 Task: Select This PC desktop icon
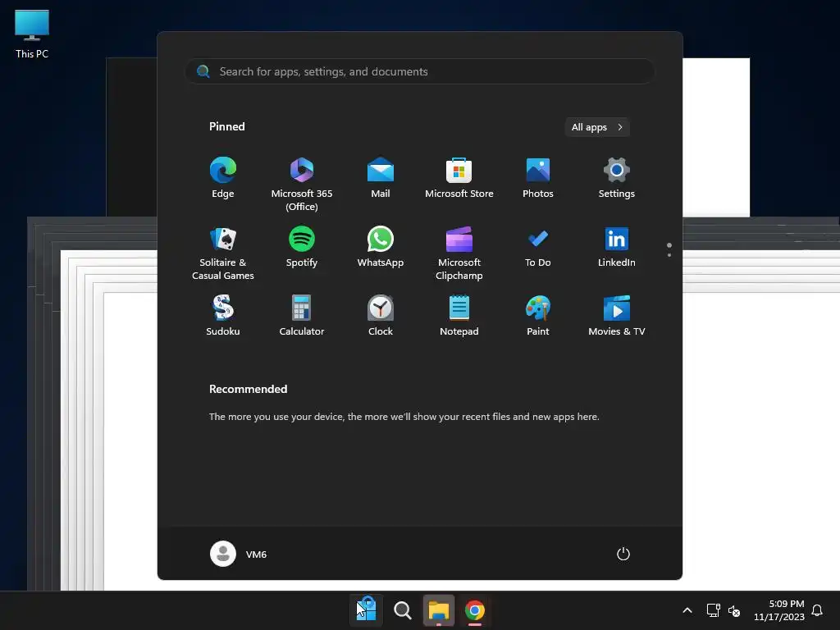(32, 34)
